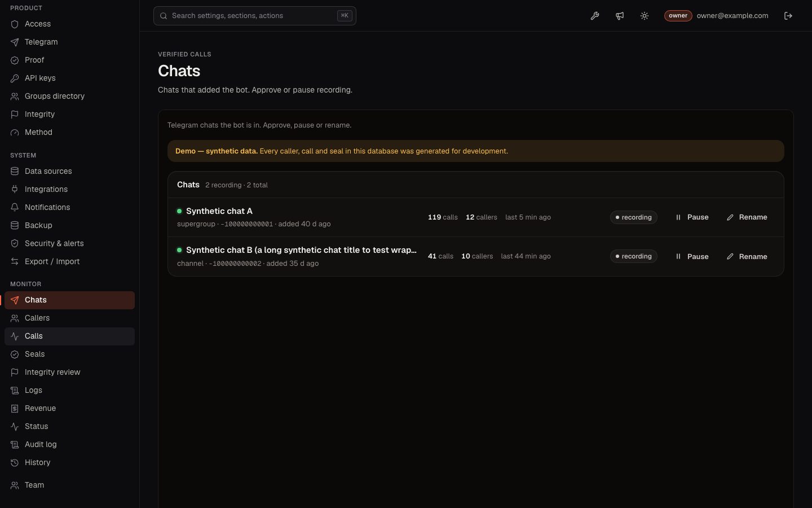
Task: Open the Team page
Action: tap(69, 485)
